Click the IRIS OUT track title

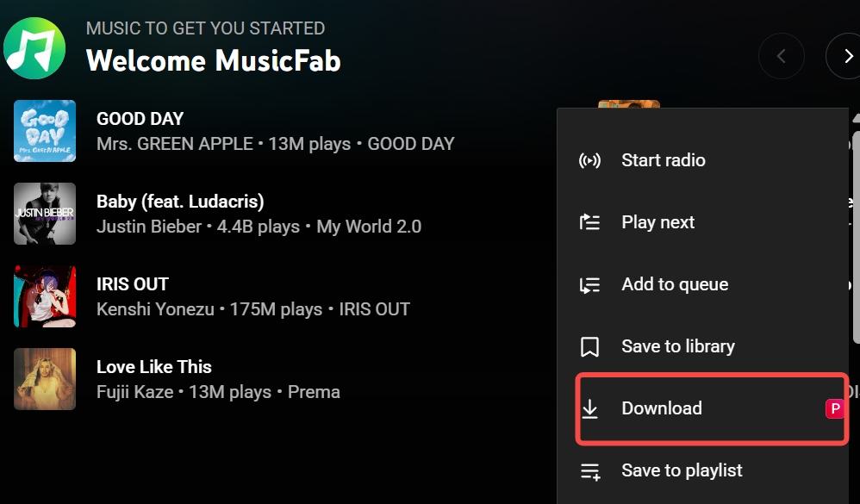[133, 283]
